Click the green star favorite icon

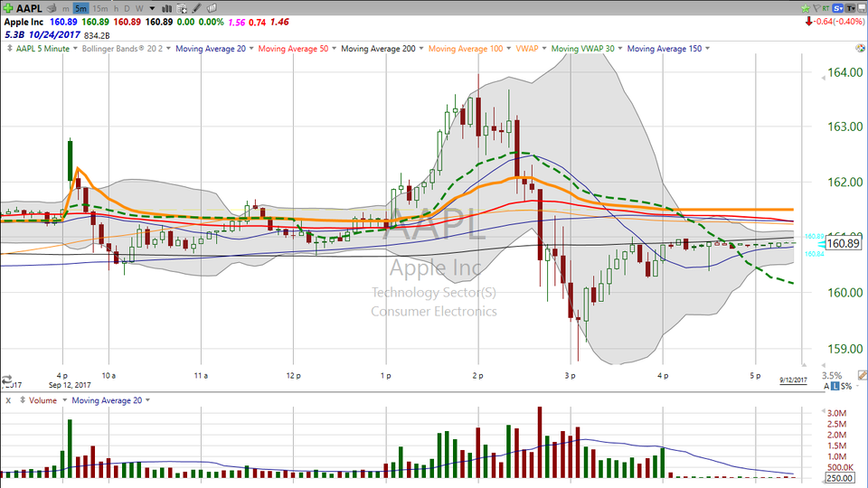tap(806, 8)
